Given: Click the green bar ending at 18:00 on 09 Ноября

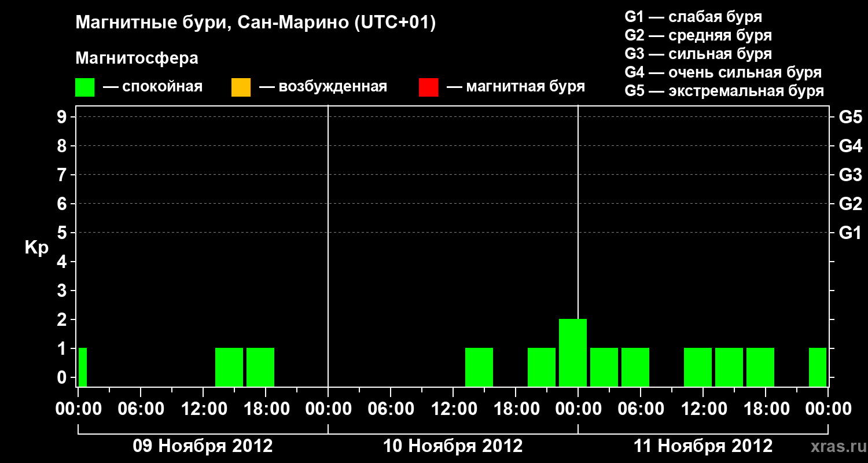Looking at the screenshot, I should (260, 367).
